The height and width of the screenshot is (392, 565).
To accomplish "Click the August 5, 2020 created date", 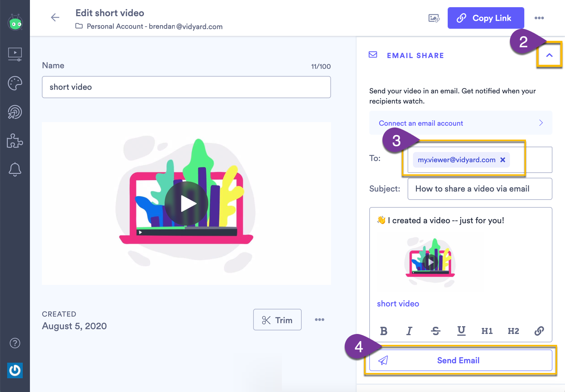I will [x=74, y=326].
